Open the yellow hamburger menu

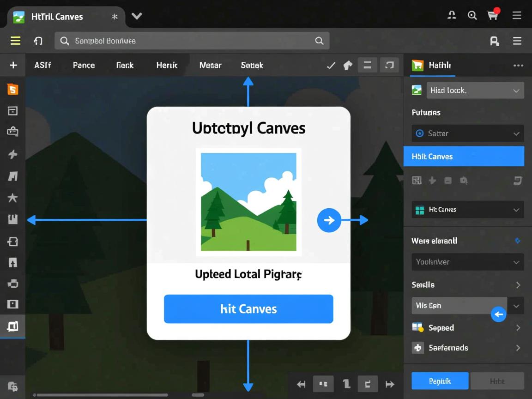[x=15, y=41]
